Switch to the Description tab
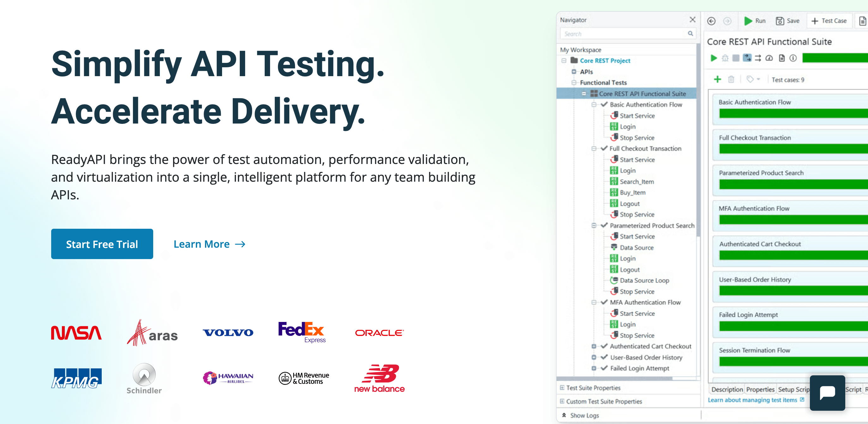 (x=727, y=389)
